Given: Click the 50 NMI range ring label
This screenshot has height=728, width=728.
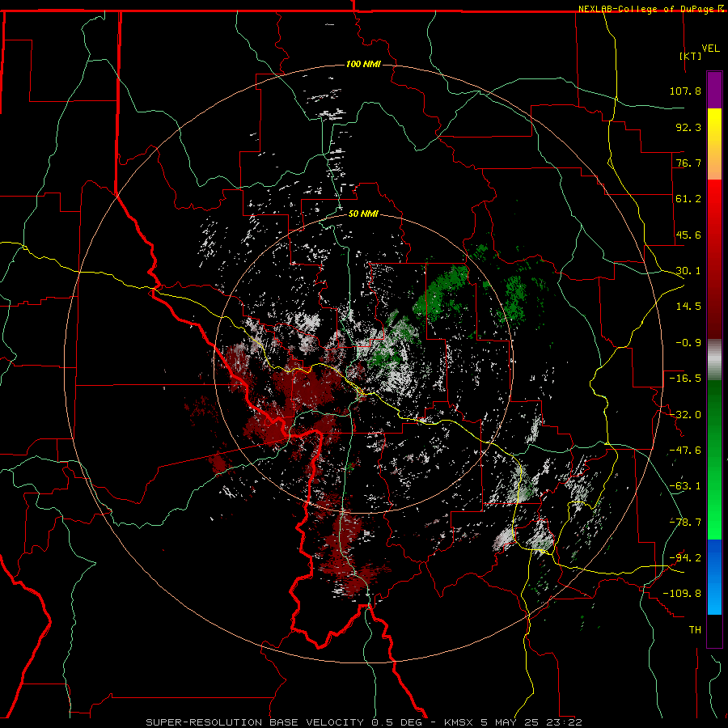Looking at the screenshot, I should pyautogui.click(x=363, y=214).
